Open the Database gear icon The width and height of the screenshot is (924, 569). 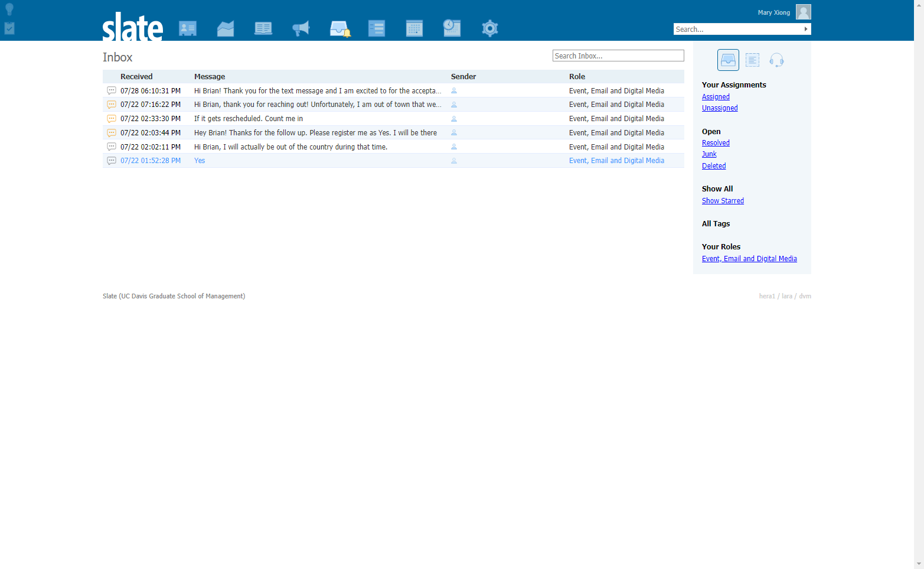pyautogui.click(x=490, y=28)
